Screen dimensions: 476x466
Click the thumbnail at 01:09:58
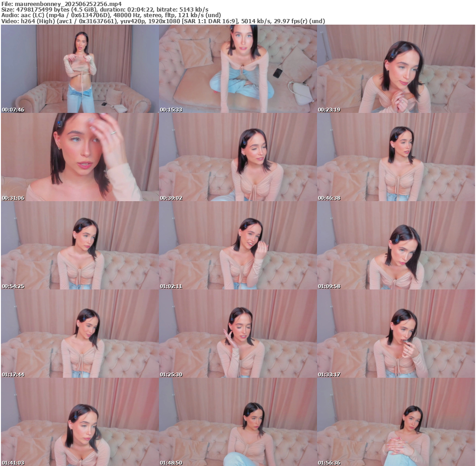[x=396, y=245]
